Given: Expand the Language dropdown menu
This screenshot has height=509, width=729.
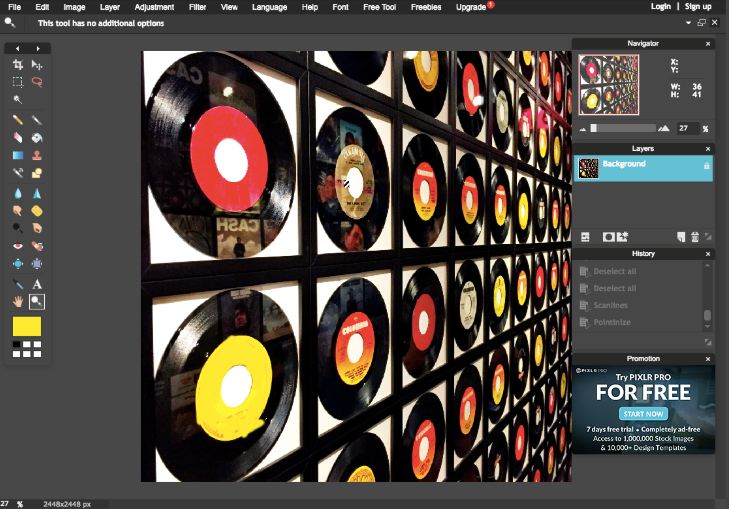Looking at the screenshot, I should (x=269, y=7).
